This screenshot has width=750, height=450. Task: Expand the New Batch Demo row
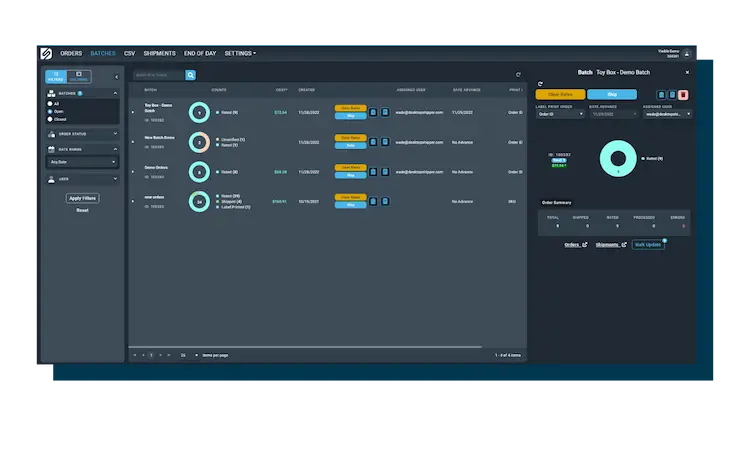pos(133,143)
